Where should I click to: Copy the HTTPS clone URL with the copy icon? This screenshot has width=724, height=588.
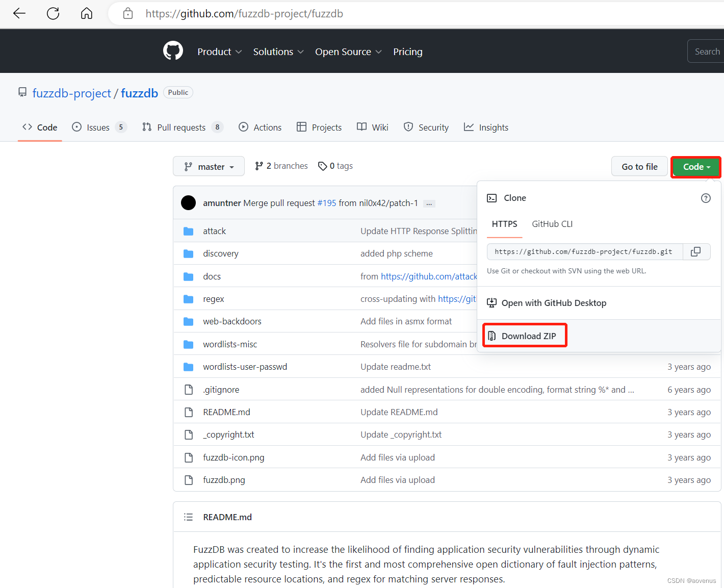point(696,251)
